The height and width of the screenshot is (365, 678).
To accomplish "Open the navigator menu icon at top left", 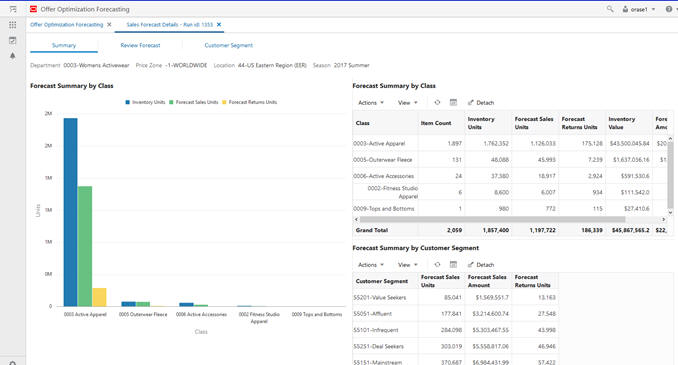I will 13,9.
